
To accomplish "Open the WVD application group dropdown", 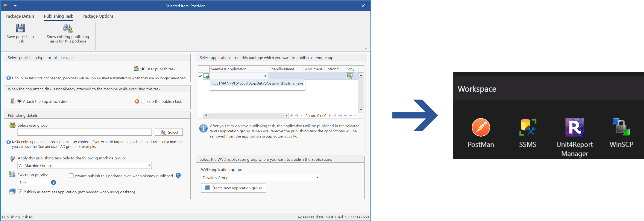I will [317, 177].
